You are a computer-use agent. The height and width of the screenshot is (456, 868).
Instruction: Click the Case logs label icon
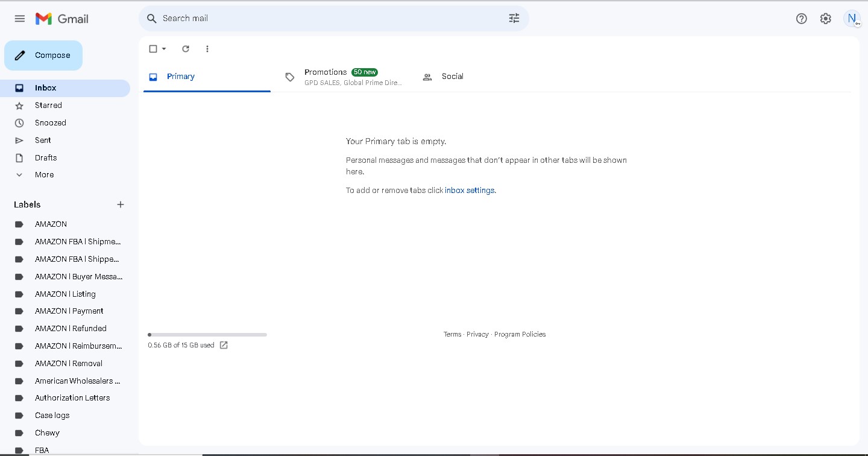coord(19,416)
